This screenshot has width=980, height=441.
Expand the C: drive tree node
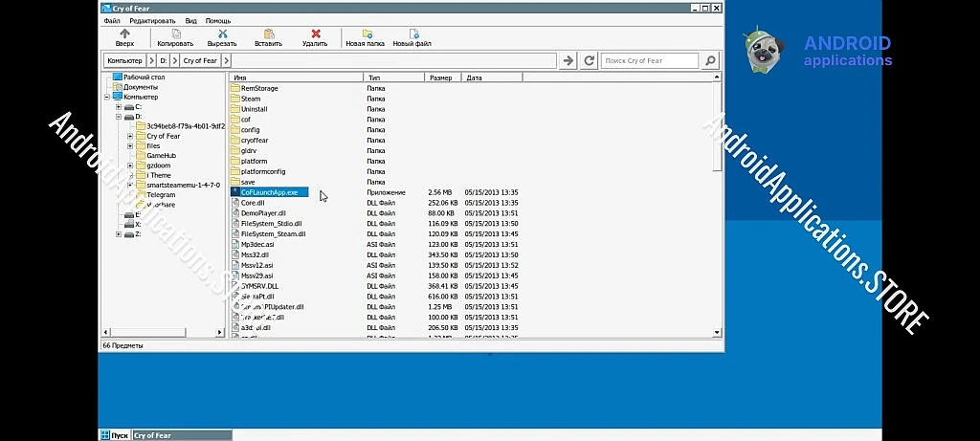coord(119,107)
